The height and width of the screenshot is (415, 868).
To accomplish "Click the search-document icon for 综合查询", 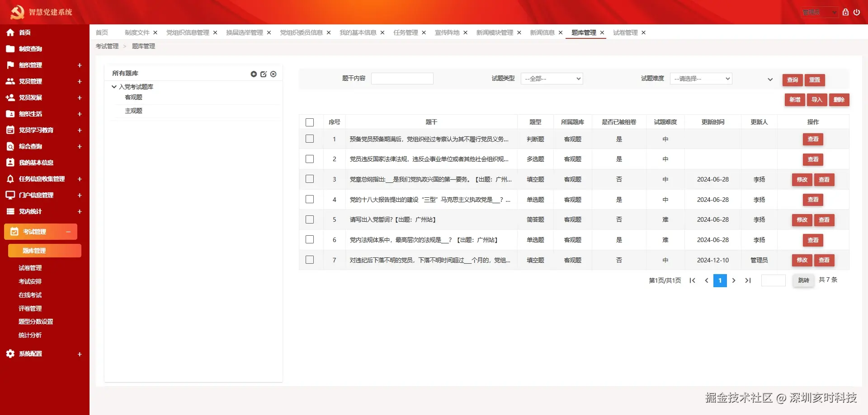I will [x=10, y=146].
